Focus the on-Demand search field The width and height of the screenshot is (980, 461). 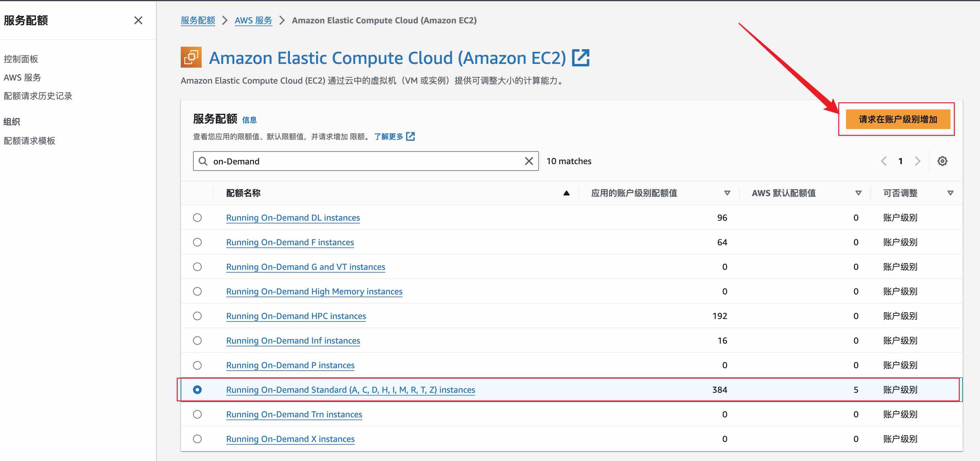coord(366,161)
